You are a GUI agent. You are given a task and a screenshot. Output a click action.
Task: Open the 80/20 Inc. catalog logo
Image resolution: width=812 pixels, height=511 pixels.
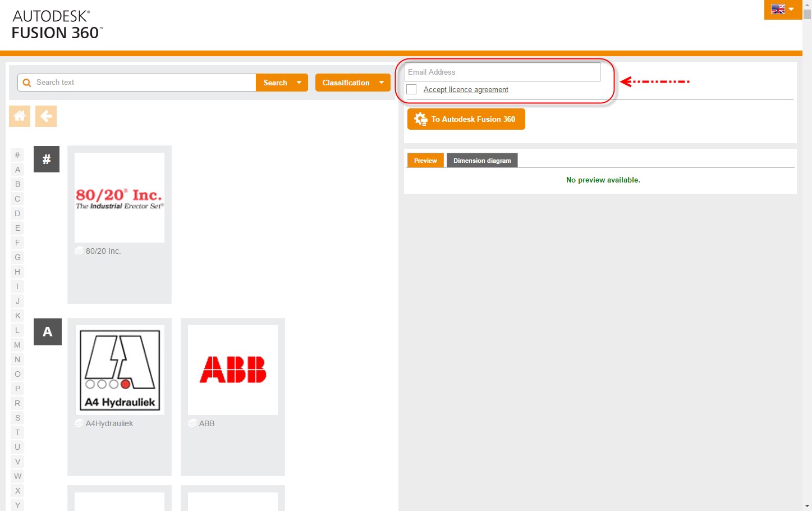coord(120,198)
